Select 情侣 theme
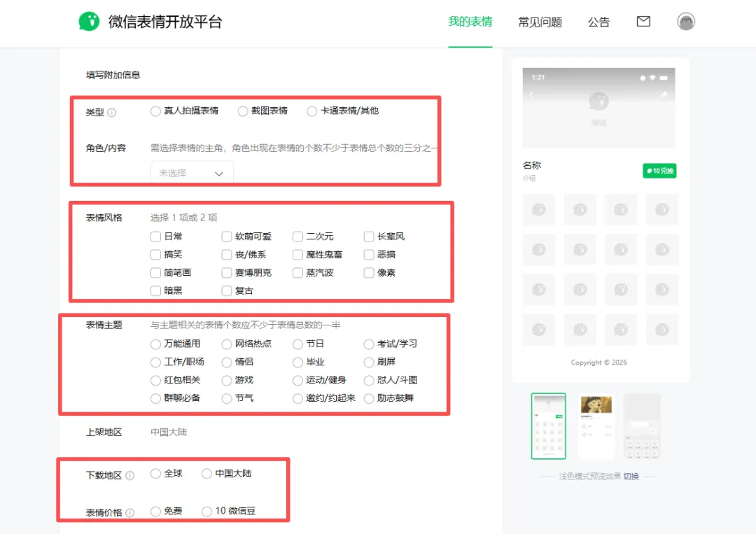 click(227, 362)
